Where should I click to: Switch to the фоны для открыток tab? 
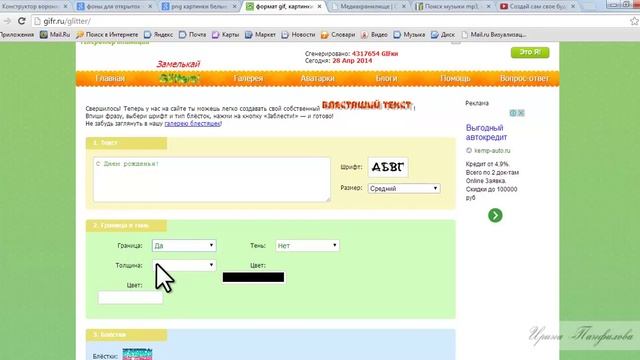pos(114,7)
